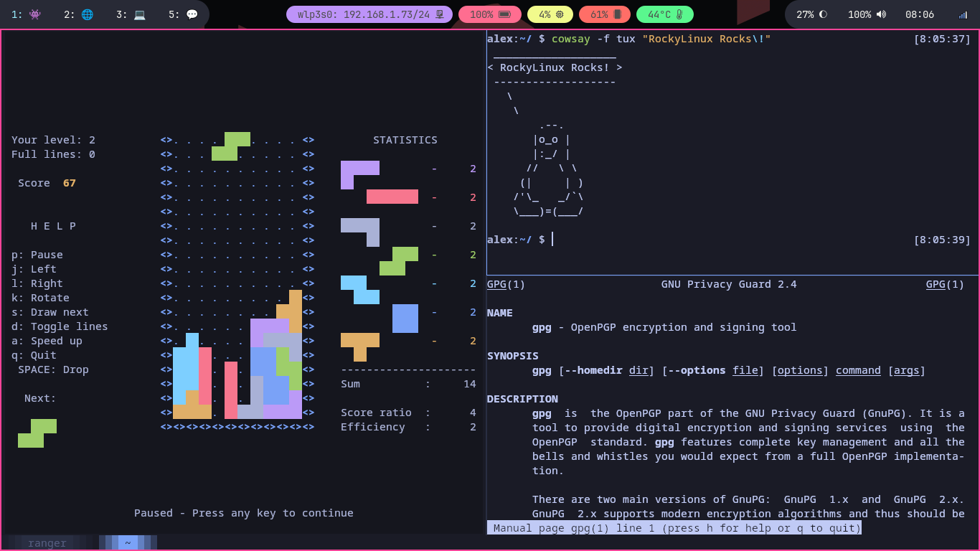The image size is (980, 551).
Task: Click the wlp3s0 network address module
Action: coord(369,14)
